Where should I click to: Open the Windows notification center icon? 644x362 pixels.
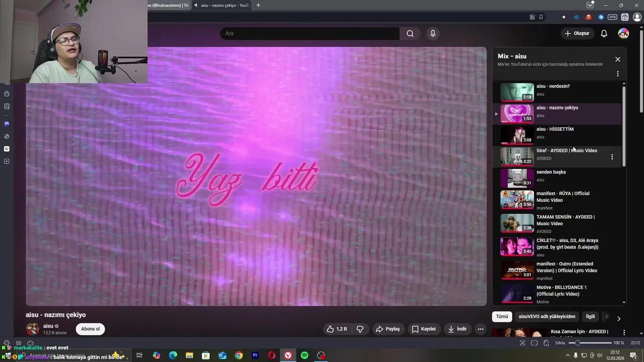[x=634, y=355]
